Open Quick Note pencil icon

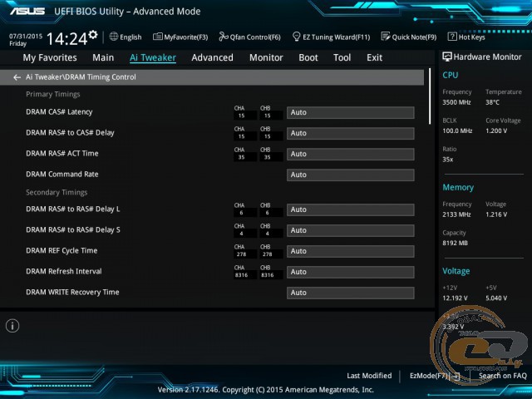(386, 37)
